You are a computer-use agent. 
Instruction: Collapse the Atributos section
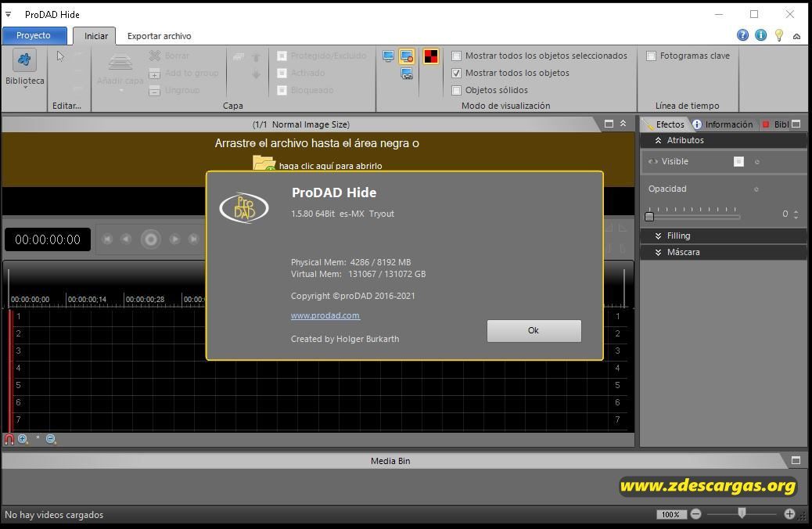tap(658, 140)
